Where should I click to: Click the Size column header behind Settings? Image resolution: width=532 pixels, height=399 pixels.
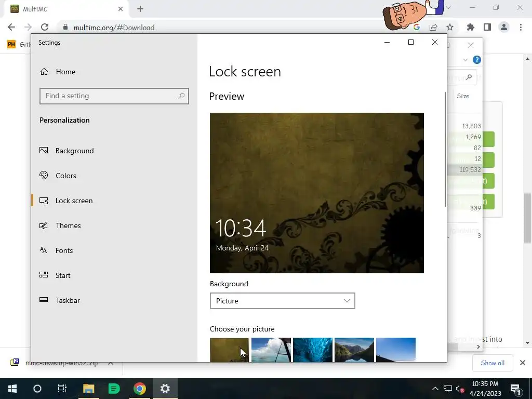click(x=463, y=96)
